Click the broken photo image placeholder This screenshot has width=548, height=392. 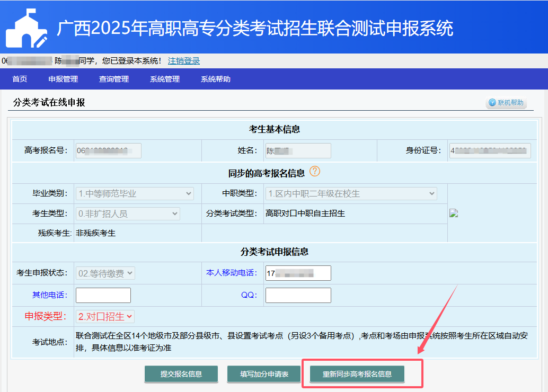pyautogui.click(x=454, y=213)
